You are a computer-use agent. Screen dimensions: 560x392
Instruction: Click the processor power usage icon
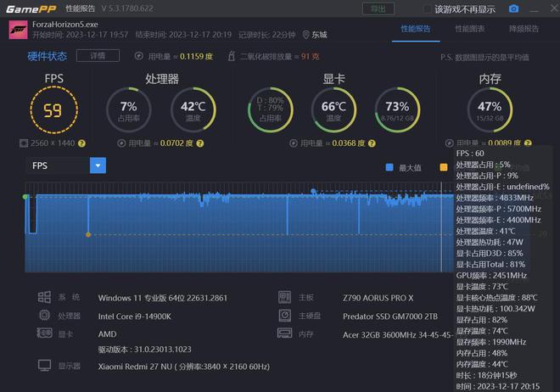[121, 143]
